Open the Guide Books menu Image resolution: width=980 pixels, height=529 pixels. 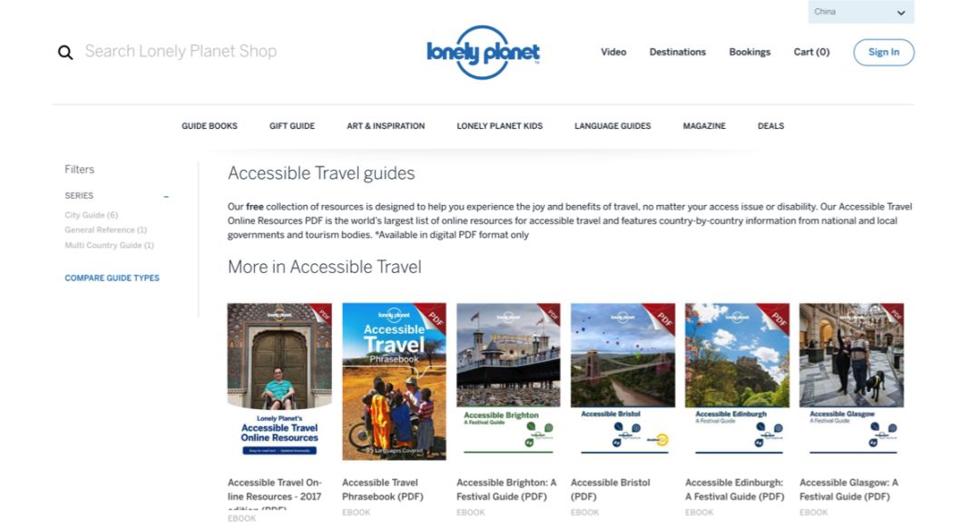click(x=210, y=126)
